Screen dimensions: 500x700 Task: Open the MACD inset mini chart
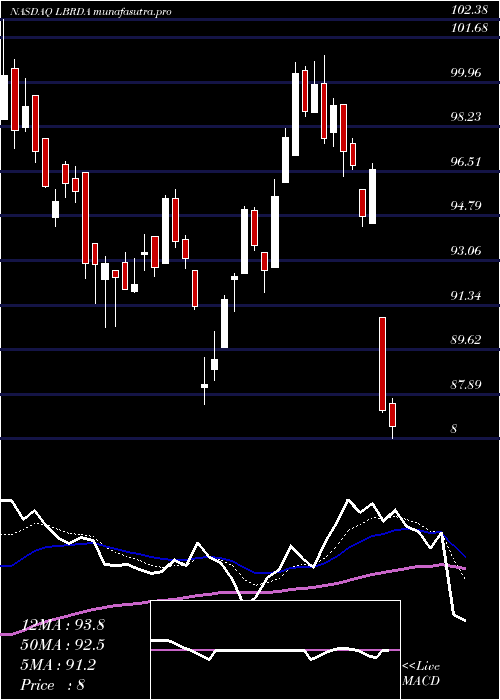275,650
